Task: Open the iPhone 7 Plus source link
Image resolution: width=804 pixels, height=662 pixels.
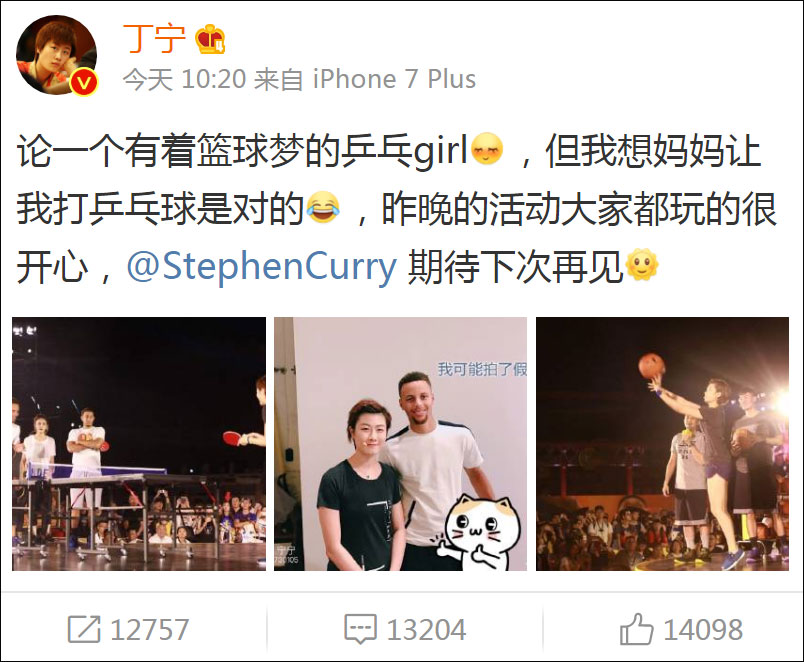Action: point(394,79)
